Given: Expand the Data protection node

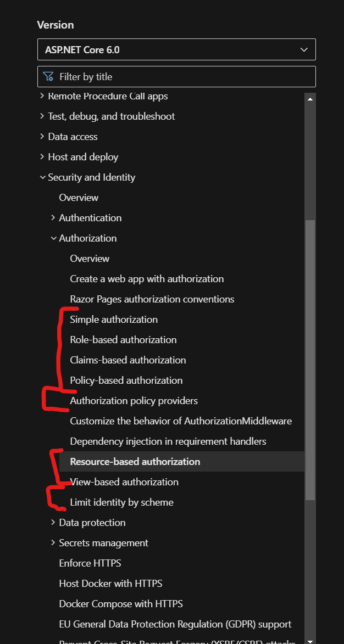Looking at the screenshot, I should [53, 523].
